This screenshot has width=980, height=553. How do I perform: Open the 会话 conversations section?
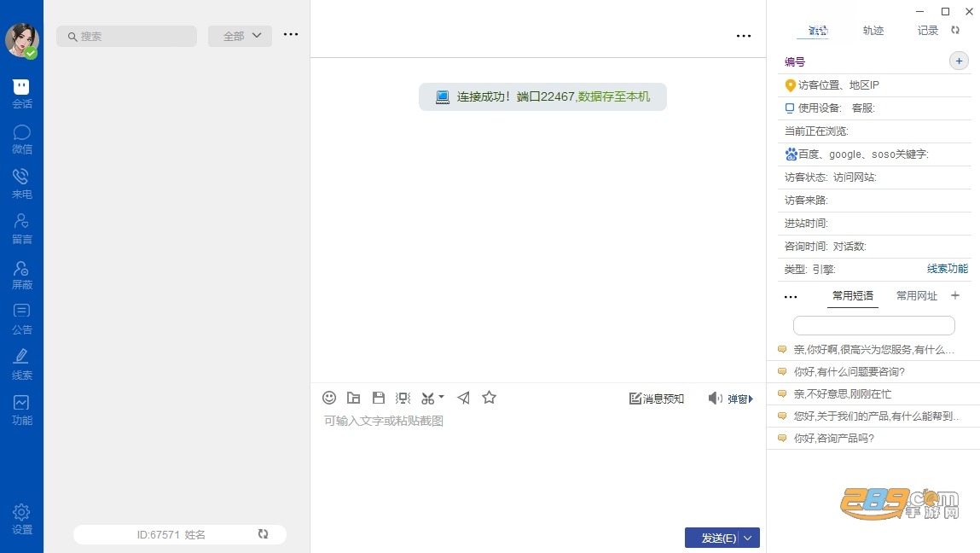point(21,94)
